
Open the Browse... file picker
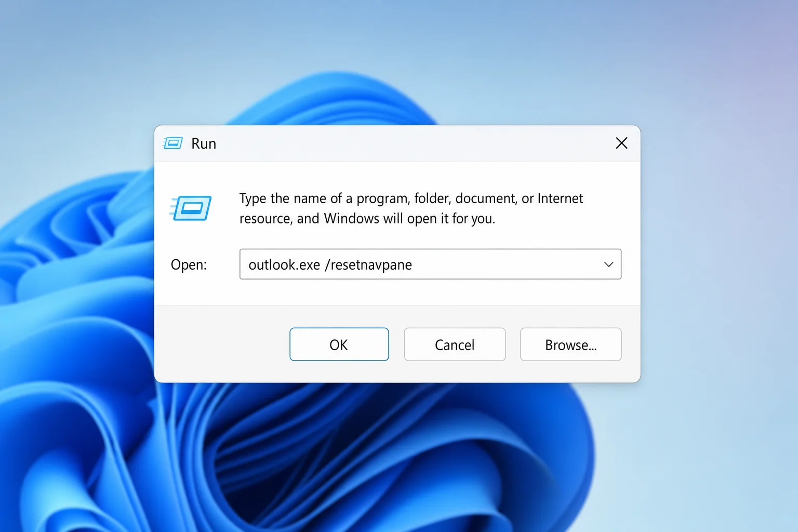pyautogui.click(x=570, y=344)
